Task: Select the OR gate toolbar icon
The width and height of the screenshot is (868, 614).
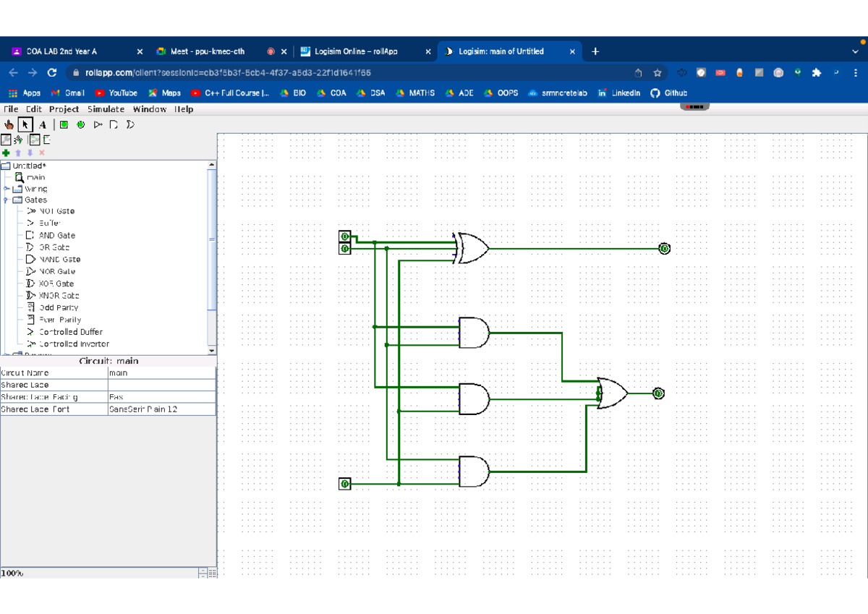Action: coord(129,124)
